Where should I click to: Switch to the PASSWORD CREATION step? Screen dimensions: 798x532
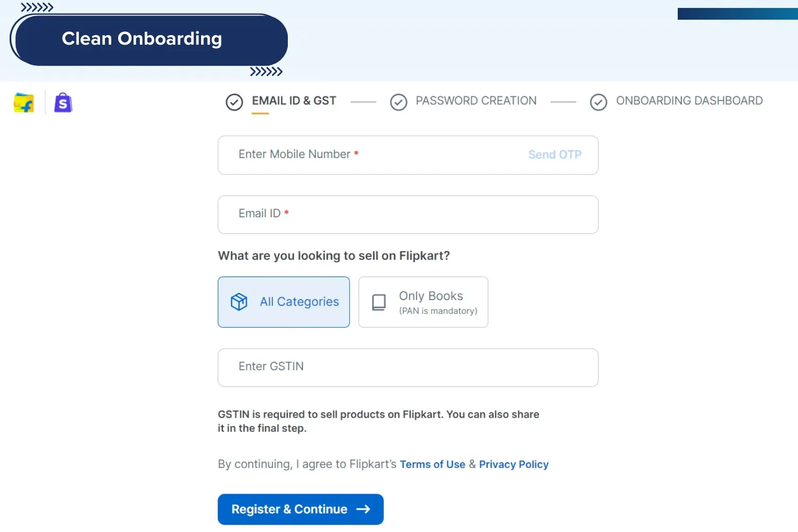click(x=476, y=101)
